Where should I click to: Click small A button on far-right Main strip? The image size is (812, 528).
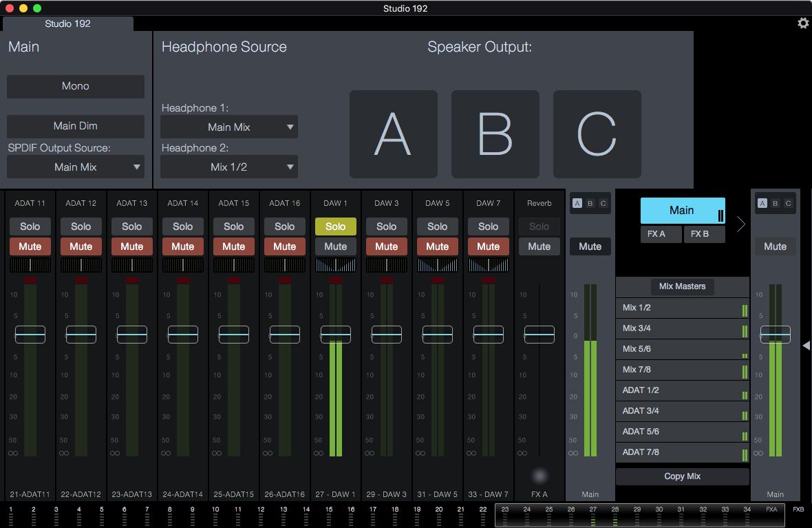coord(762,203)
